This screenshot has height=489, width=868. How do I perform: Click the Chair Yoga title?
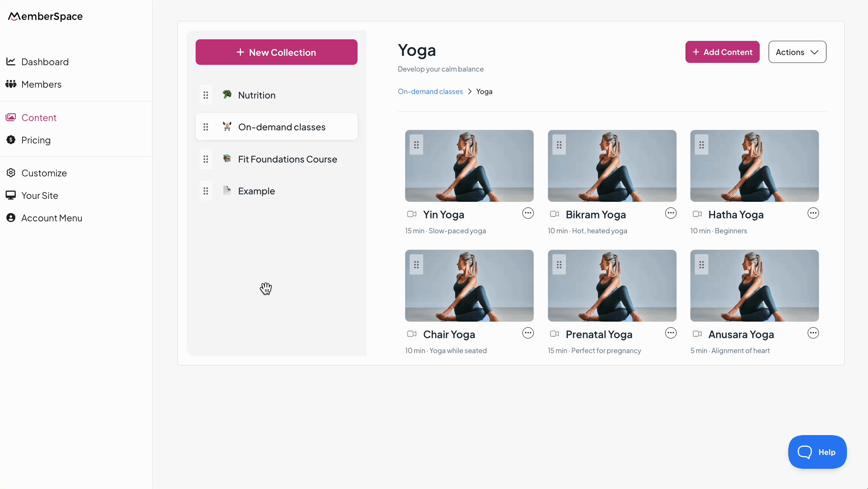coord(449,335)
